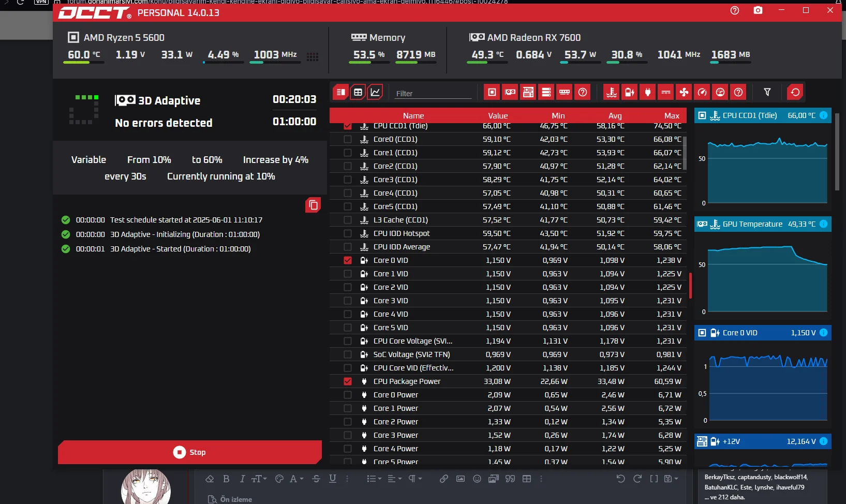This screenshot has height=504, width=846.
Task: Click the Ön izleme preview button
Action: point(230,499)
